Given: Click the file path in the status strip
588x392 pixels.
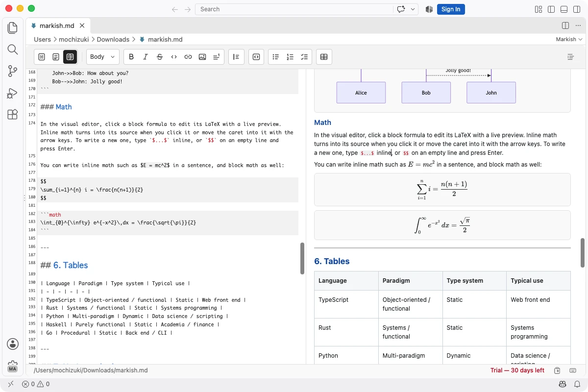Looking at the screenshot, I should click(x=91, y=370).
